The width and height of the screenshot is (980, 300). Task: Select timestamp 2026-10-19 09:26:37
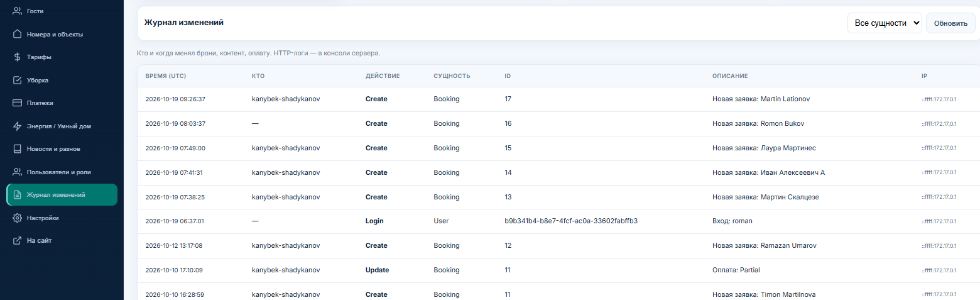[175, 99]
